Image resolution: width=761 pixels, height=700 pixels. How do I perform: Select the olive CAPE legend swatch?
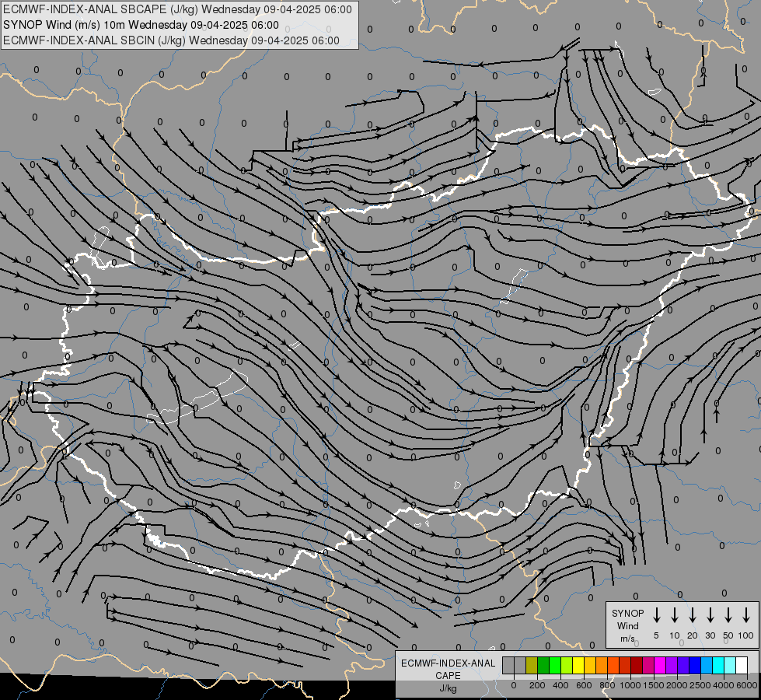(532, 665)
